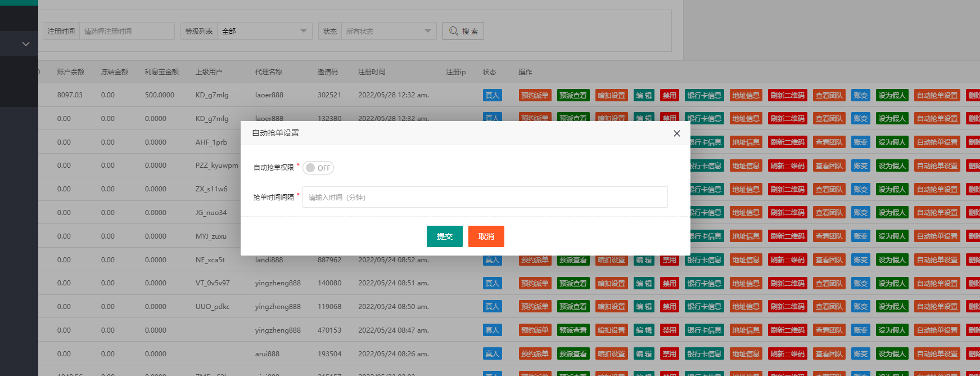Click 编辑 in the arui888 193504 row
This screenshot has width=980, height=376.
click(x=644, y=354)
